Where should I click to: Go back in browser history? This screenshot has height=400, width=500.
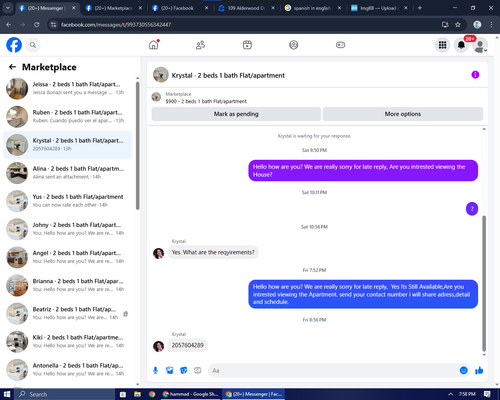(x=9, y=24)
